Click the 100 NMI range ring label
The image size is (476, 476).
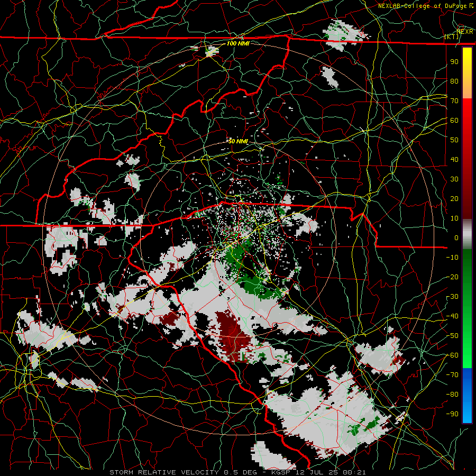coord(238,43)
